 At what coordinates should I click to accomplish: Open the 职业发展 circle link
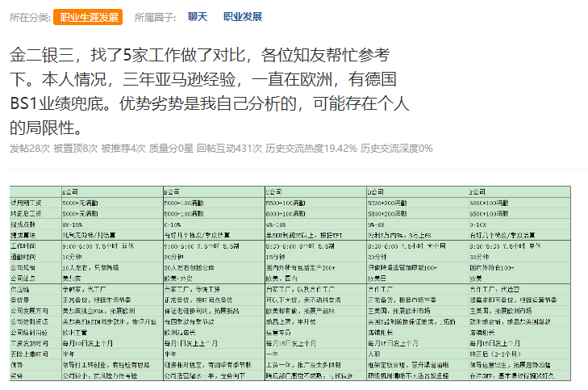(x=243, y=17)
